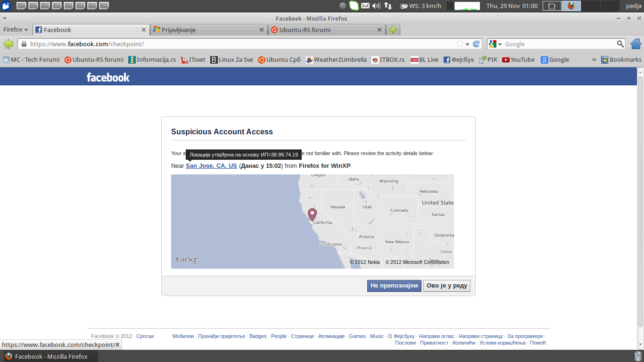
Task: Open the clock showing Thu, 29 Nov 01:00
Action: (x=512, y=6)
